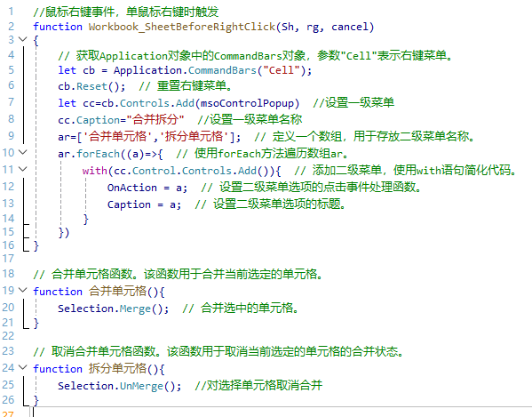Screen dimensions: 532x417
Task: Collapse the forEach block at line 10
Action: tap(23, 152)
